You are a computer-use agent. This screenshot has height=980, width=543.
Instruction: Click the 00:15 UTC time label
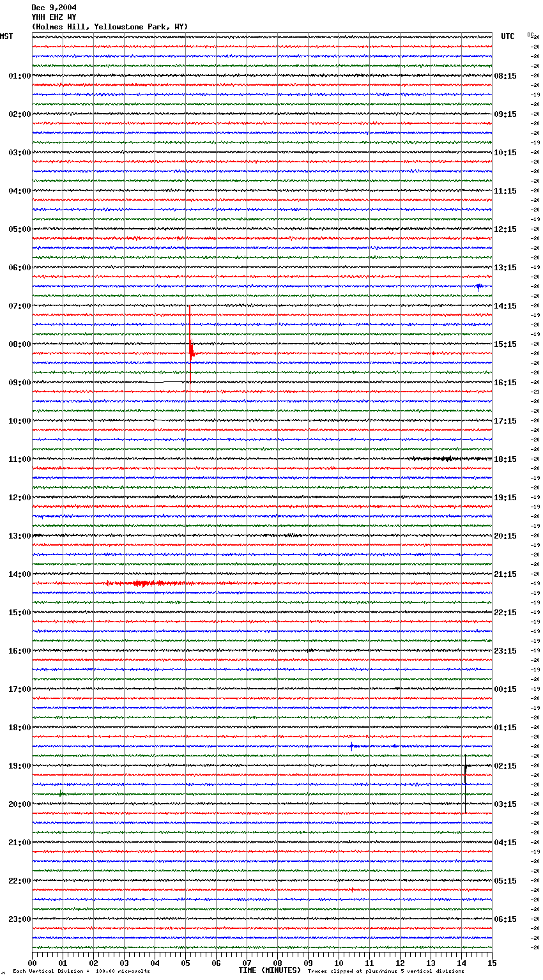click(505, 689)
